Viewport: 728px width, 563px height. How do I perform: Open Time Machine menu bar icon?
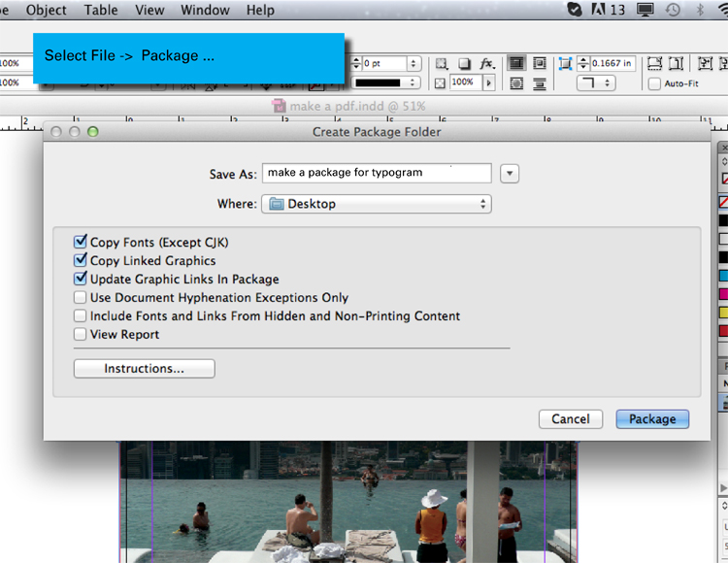pyautogui.click(x=673, y=10)
